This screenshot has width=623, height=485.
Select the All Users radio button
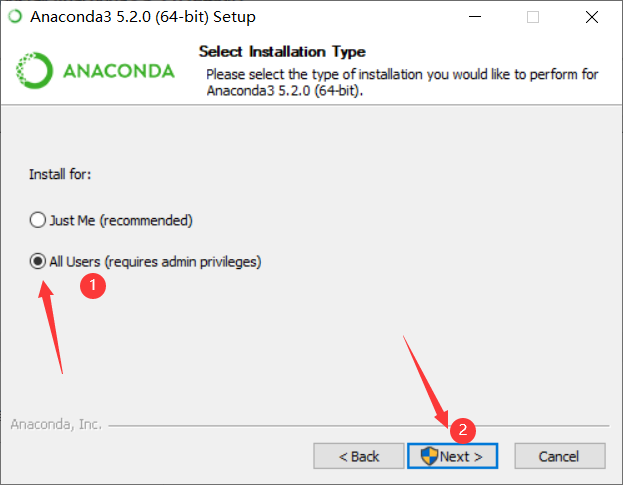(x=38, y=261)
